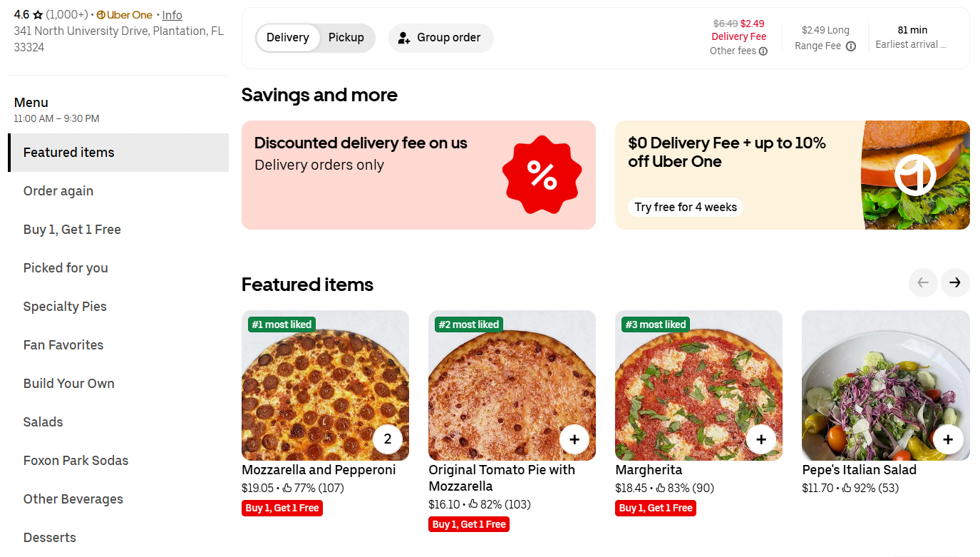Add Original Tomato Pie with Mozzarella to cart

pos(574,439)
